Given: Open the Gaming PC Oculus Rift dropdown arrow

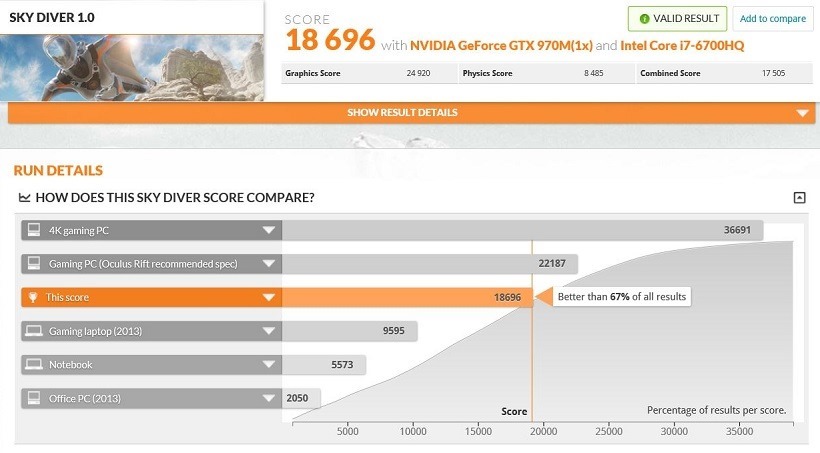Looking at the screenshot, I should (x=269, y=264).
